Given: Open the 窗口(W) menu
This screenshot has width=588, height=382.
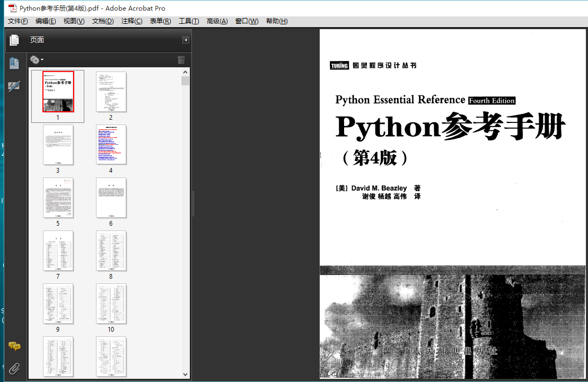Looking at the screenshot, I should coord(247,21).
